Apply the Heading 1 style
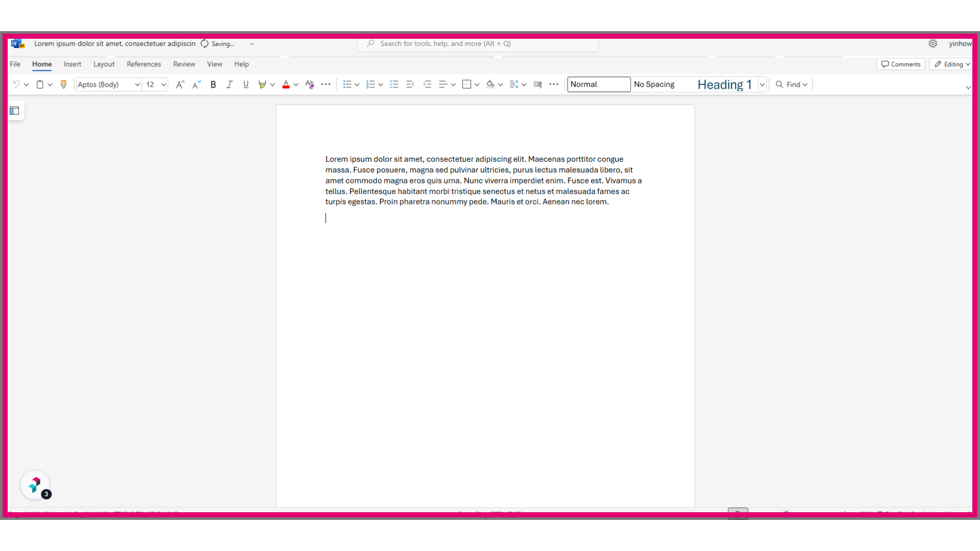Screen dimensions: 980x551 click(x=724, y=85)
